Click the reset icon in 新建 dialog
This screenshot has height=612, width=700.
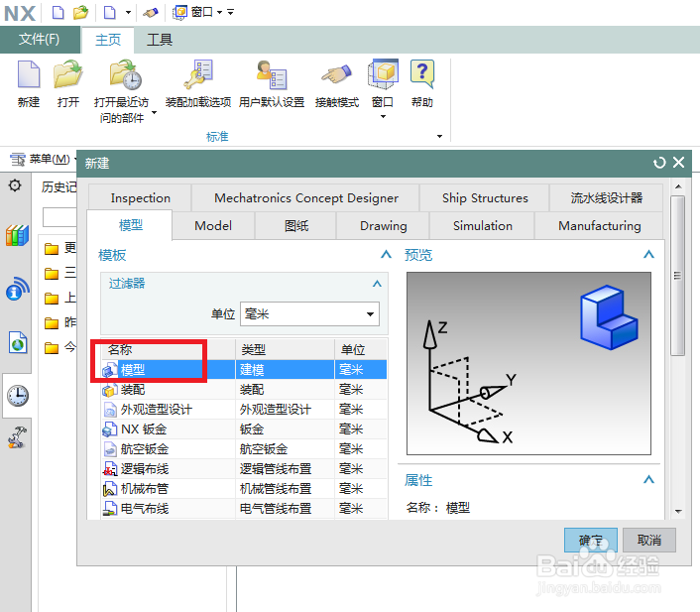coord(659,163)
